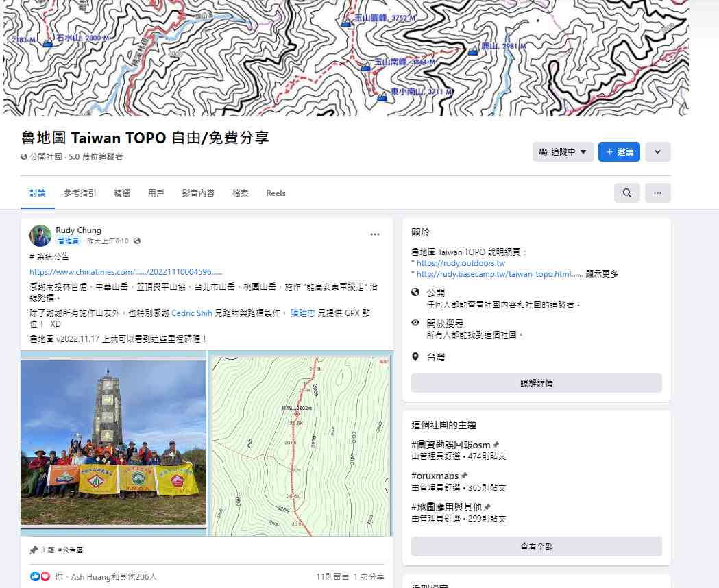719x588 pixels.
Task: Open the #地圖應用與其他 topic
Action: coord(447,507)
